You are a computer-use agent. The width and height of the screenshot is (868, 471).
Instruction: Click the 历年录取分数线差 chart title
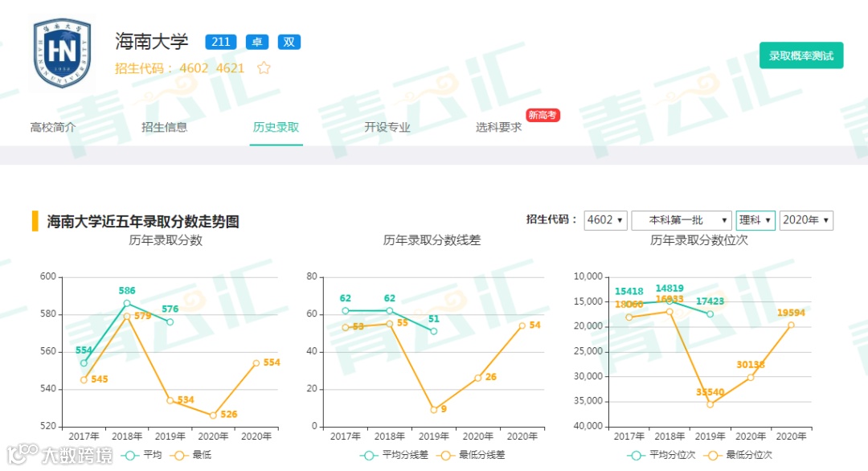[432, 240]
